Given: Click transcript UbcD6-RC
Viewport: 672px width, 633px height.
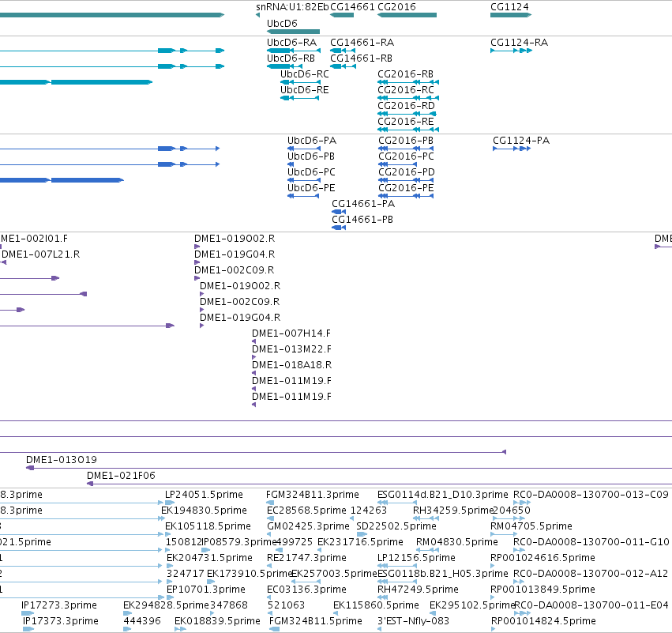Looking at the screenshot, I should coord(300,82).
